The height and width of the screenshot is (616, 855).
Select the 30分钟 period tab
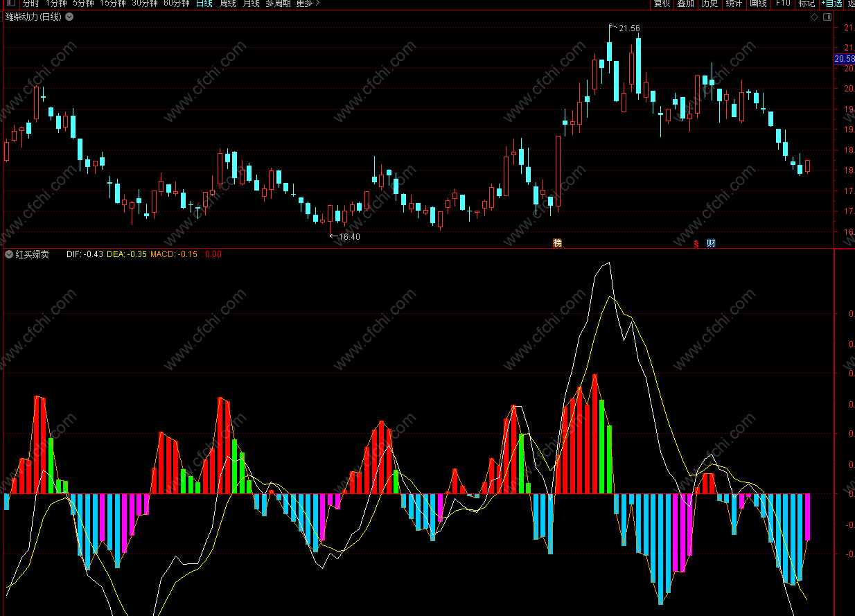point(145,3)
